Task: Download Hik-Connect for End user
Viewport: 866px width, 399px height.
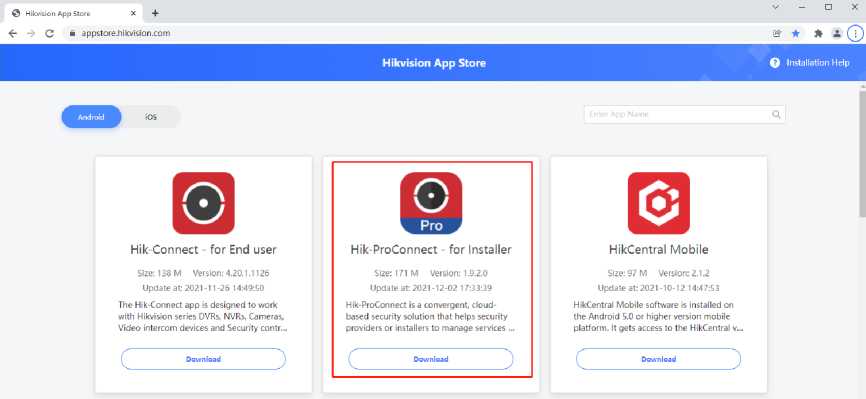Action: coord(203,359)
